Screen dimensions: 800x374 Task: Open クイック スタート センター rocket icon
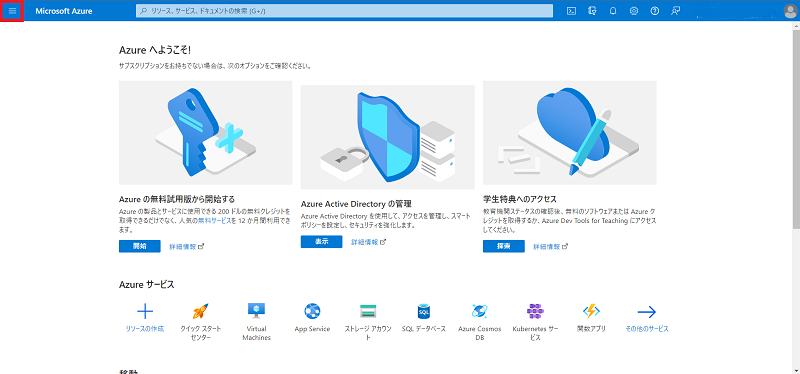pos(201,311)
